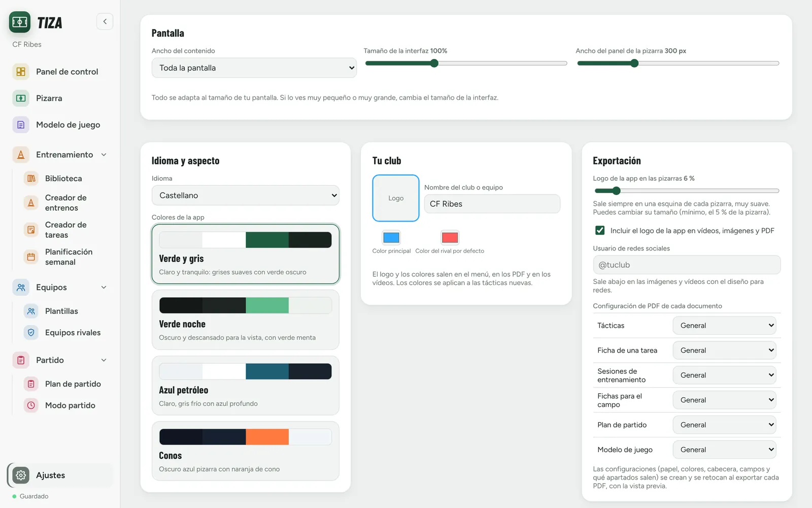The width and height of the screenshot is (812, 508).
Task: Click the Creador de entrenos icon
Action: (x=31, y=203)
